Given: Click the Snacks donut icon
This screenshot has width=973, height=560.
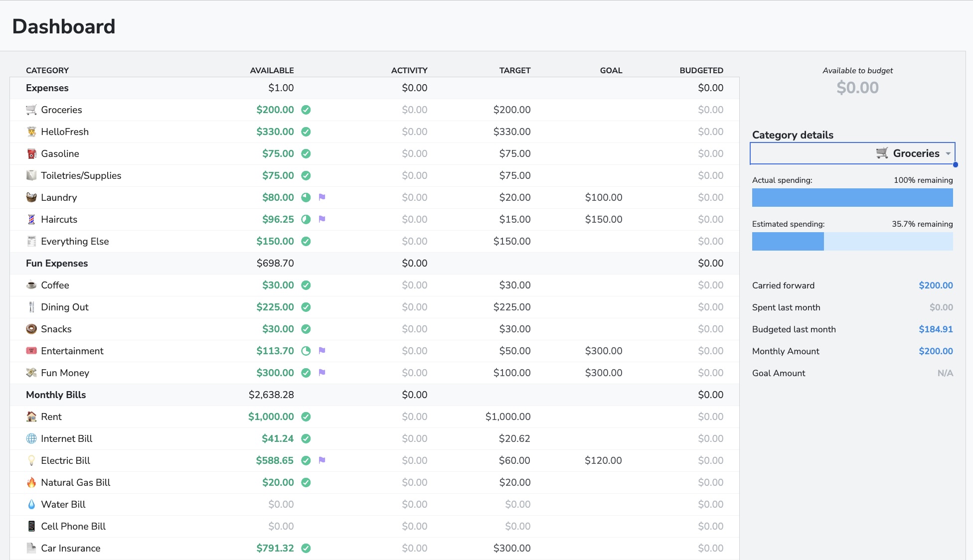Looking at the screenshot, I should tap(31, 329).
